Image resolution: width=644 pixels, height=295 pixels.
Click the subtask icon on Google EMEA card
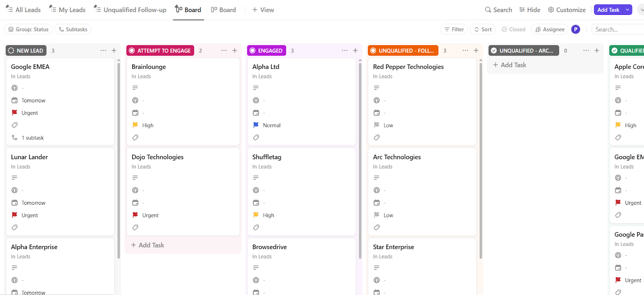point(14,138)
